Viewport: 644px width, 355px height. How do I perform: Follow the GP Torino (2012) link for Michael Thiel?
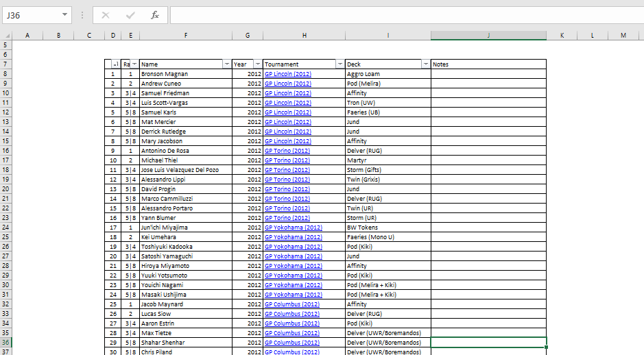(287, 160)
